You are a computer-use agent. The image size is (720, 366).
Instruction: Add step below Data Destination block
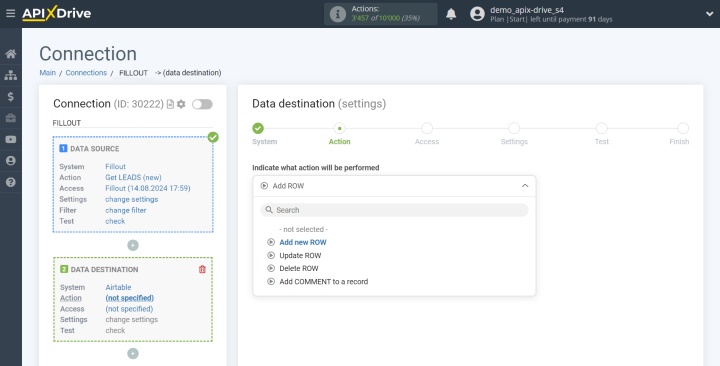coord(133,354)
